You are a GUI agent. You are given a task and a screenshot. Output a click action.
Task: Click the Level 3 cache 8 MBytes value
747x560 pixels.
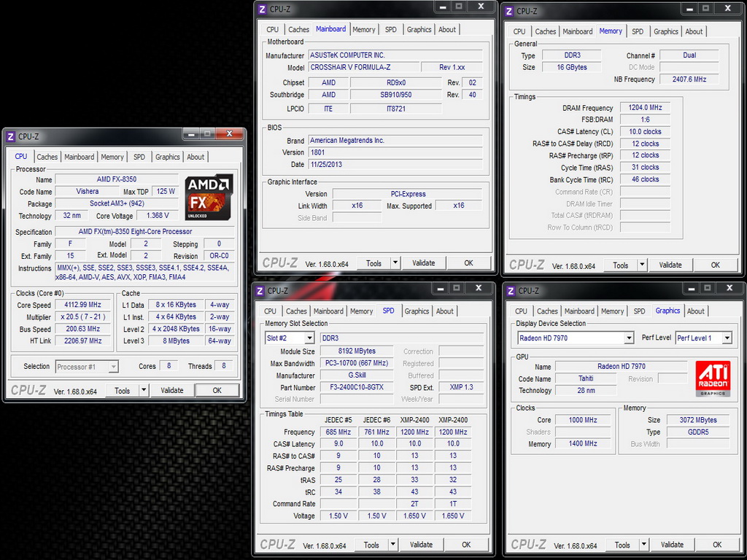pos(176,341)
